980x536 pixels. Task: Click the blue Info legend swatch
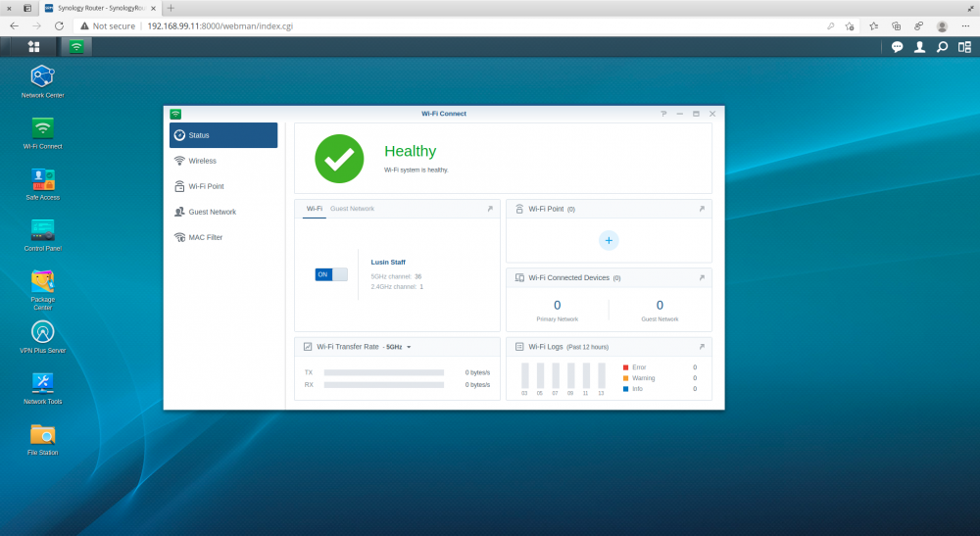[x=625, y=389]
